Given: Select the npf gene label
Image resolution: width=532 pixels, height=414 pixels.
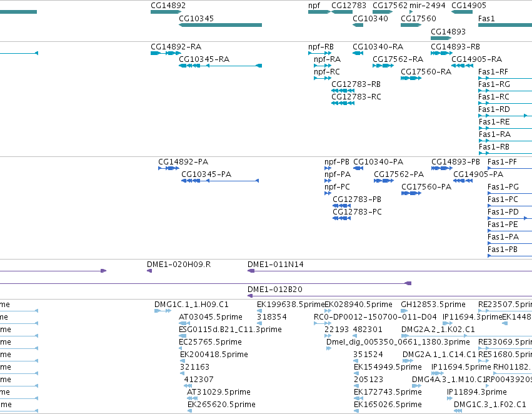Looking at the screenshot, I should click(x=314, y=6).
